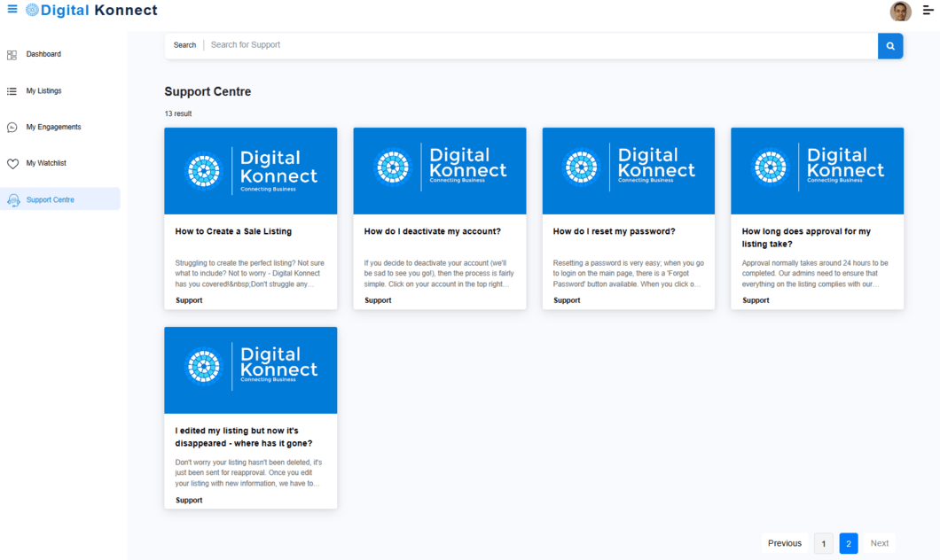Click the blue search magnifier button
Screen dimensions: 940x560
(x=889, y=46)
